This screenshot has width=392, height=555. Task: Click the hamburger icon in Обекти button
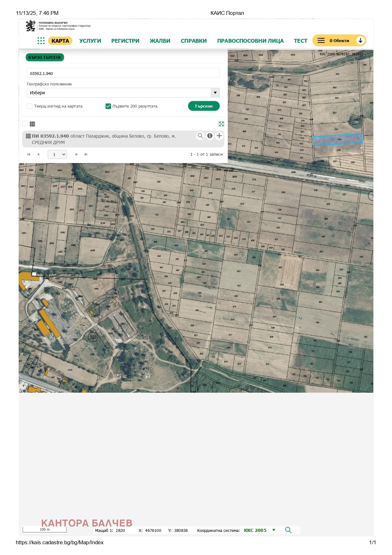coord(321,41)
